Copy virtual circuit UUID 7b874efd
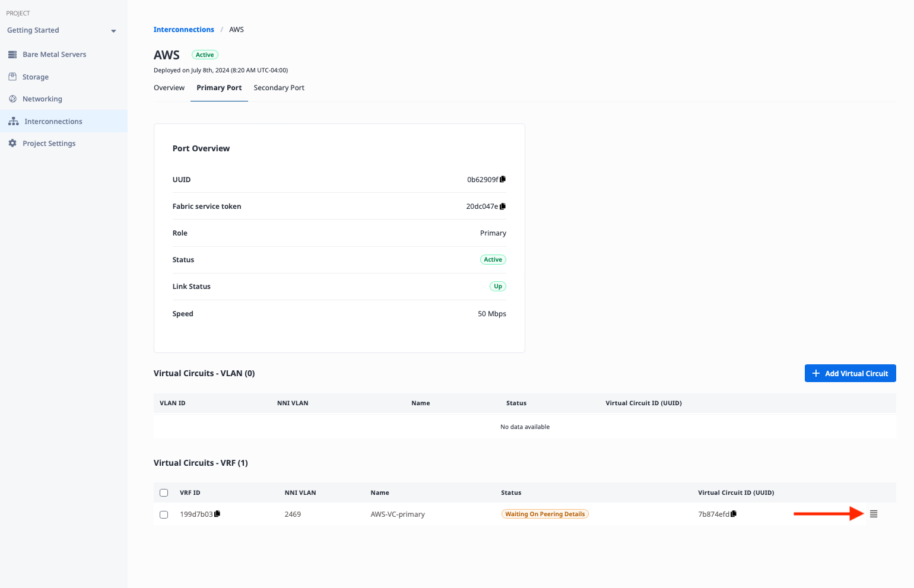Image resolution: width=914 pixels, height=588 pixels. [734, 514]
